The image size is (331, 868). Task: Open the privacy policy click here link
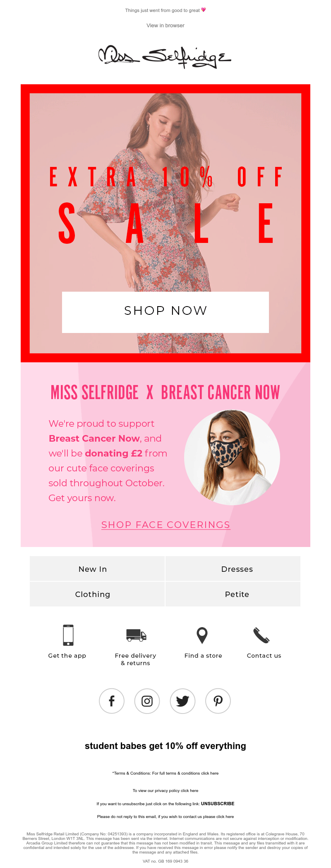tap(189, 790)
